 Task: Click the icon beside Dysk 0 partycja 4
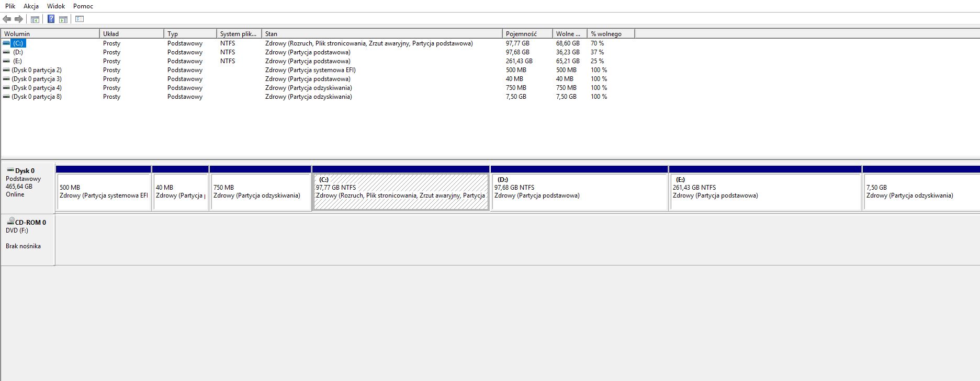(x=6, y=88)
